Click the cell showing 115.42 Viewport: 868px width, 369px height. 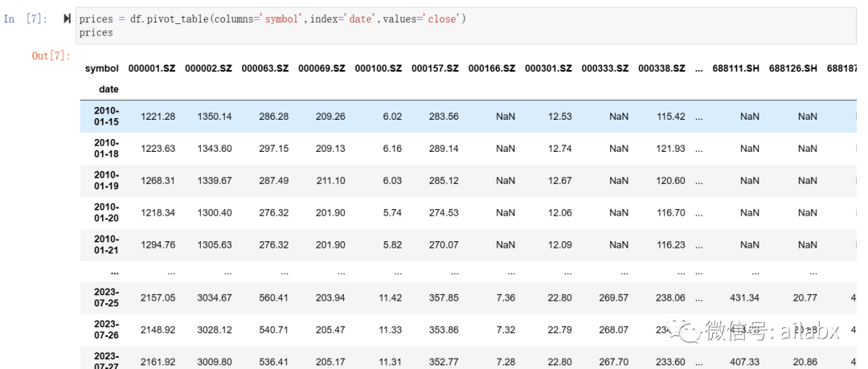point(671,117)
